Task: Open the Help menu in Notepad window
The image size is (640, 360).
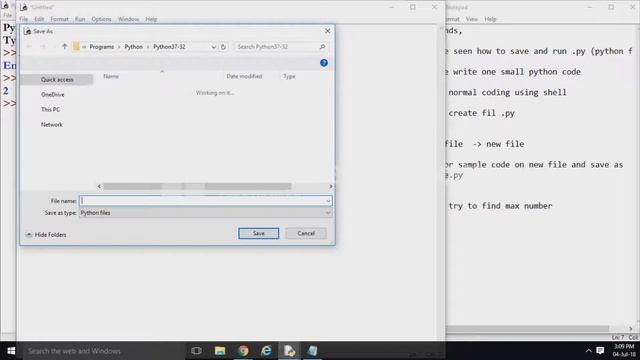Action: click(x=490, y=19)
